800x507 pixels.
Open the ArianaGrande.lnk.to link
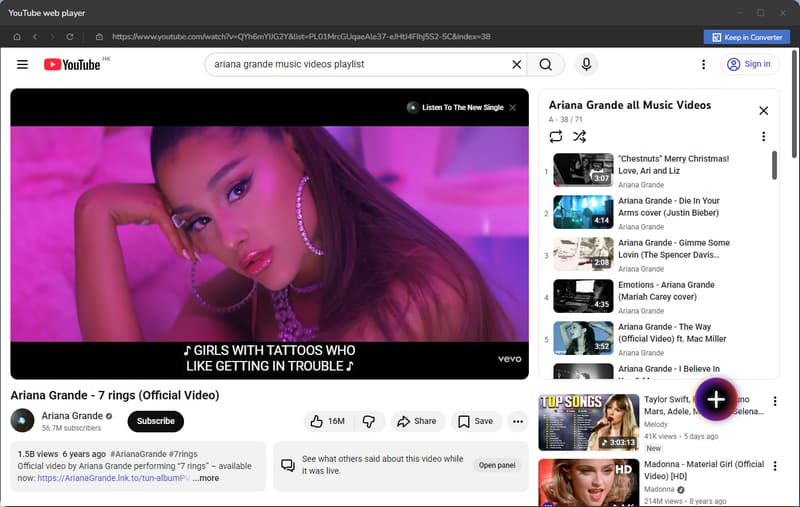coord(113,478)
